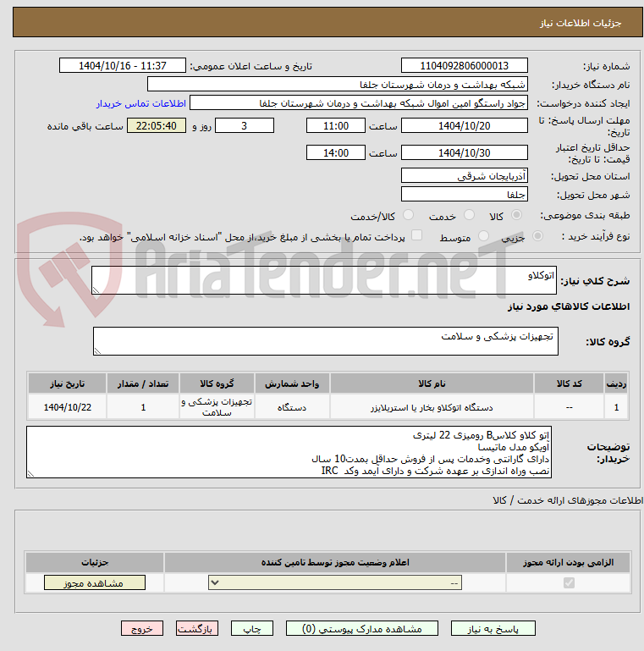644x651 pixels.
Task: Click the تاریخ نیاز column header
Action: click(67, 383)
